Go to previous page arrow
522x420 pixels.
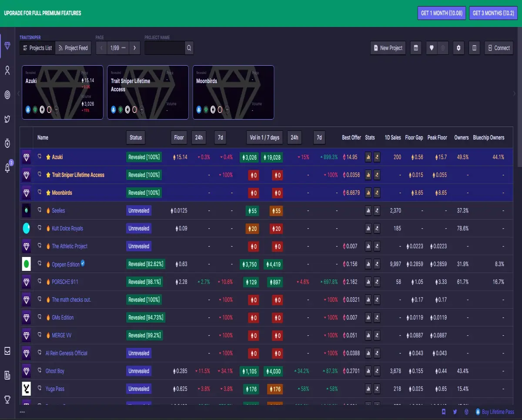[101, 48]
